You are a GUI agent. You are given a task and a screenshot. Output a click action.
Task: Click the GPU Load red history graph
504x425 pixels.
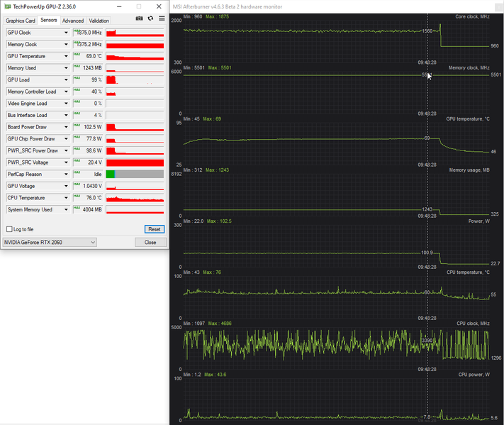point(135,79)
